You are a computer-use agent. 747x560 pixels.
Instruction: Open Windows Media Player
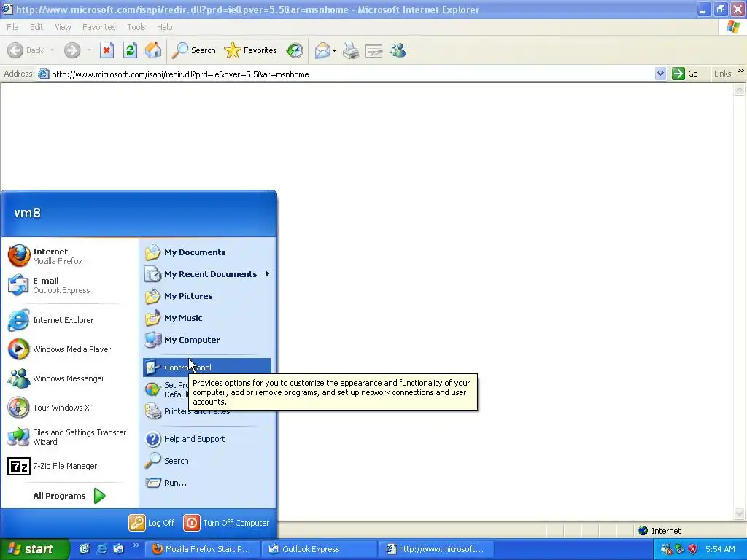point(69,349)
